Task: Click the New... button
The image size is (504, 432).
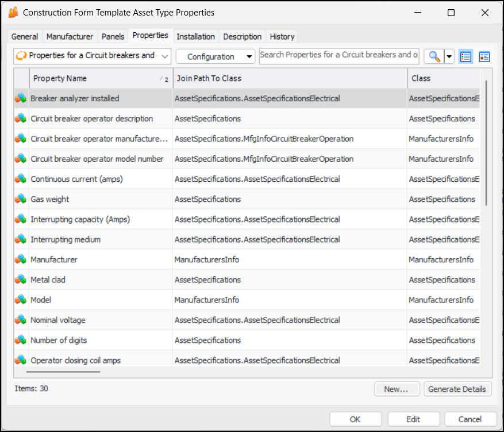Action: tap(397, 389)
